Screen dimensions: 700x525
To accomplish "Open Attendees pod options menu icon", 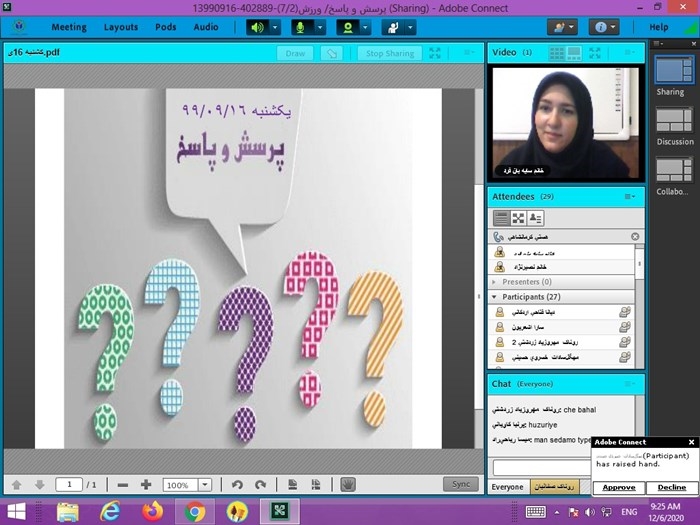I will point(630,196).
